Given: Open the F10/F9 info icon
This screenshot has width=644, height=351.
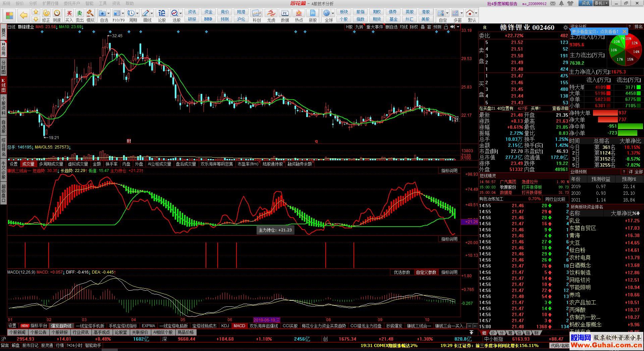Looking at the screenshot, I should 116,13.
